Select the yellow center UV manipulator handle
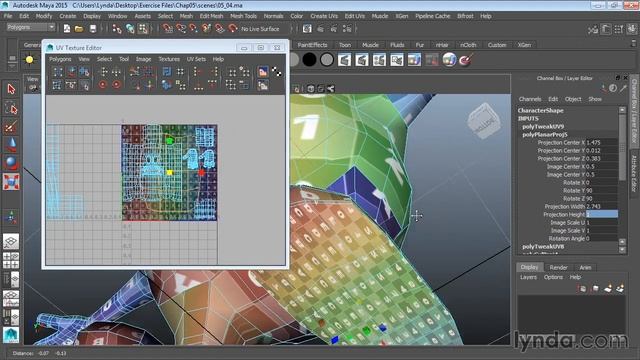The image size is (640, 360). 169,172
